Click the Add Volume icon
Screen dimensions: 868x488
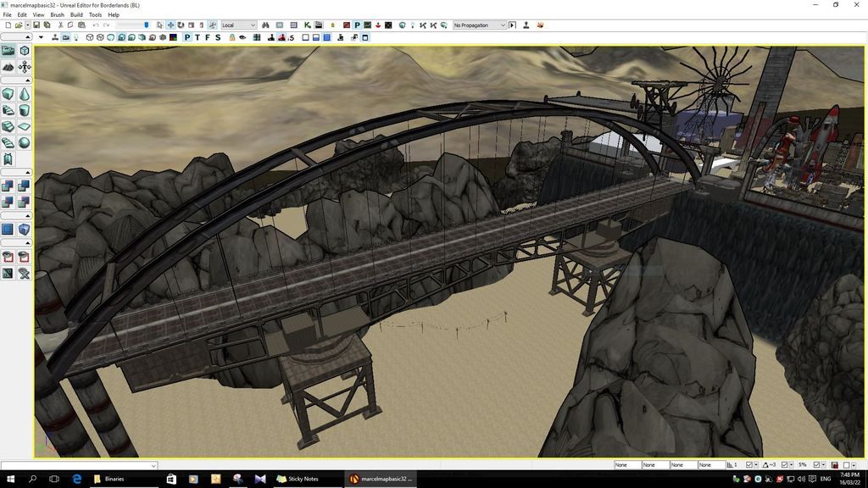click(25, 230)
